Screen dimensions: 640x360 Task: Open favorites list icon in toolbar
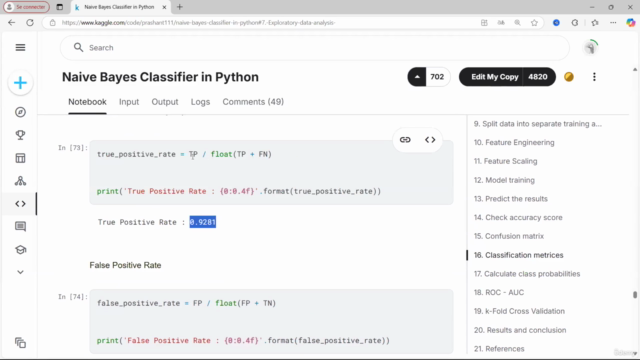tap(595, 23)
